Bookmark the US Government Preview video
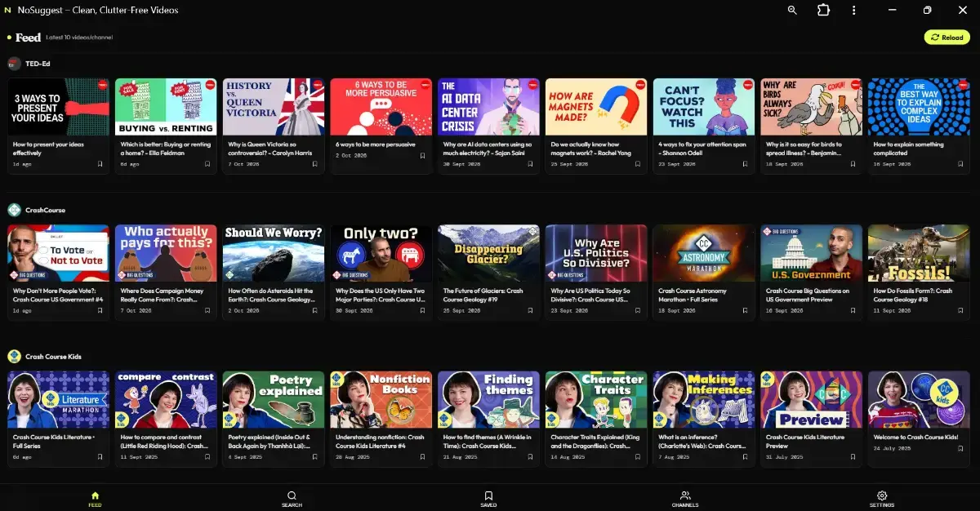The height and width of the screenshot is (511, 980). pyautogui.click(x=853, y=311)
